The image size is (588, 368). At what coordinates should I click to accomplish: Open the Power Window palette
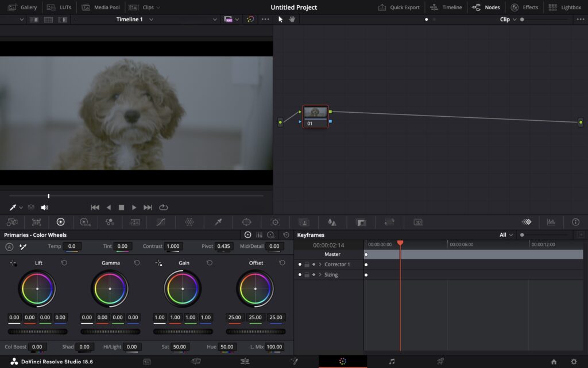point(246,222)
